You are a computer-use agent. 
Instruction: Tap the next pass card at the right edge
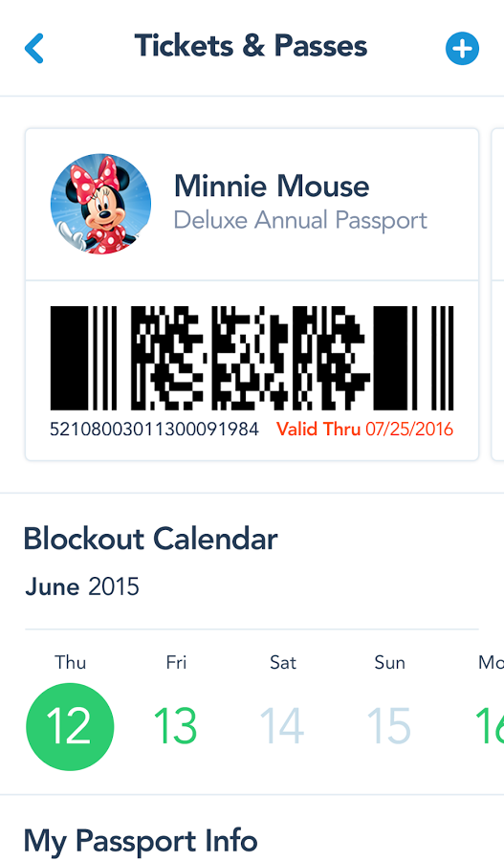pos(498,295)
